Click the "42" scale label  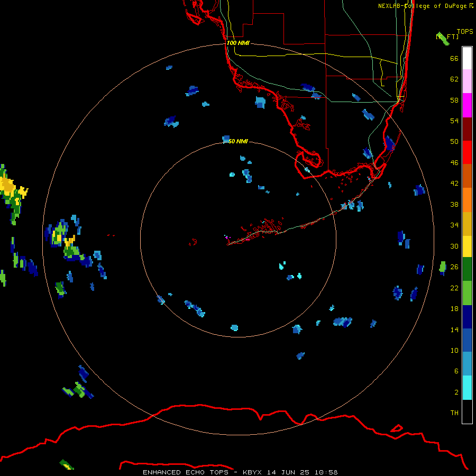coord(454,184)
